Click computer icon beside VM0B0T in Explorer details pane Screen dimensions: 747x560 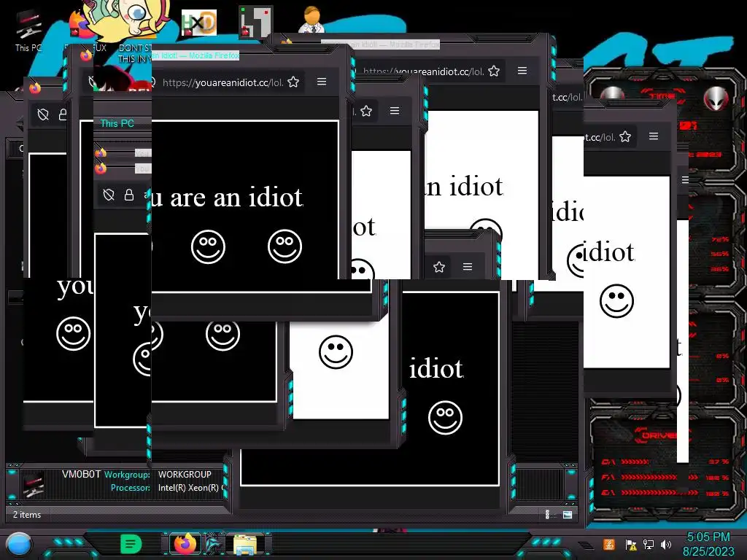click(x=34, y=483)
